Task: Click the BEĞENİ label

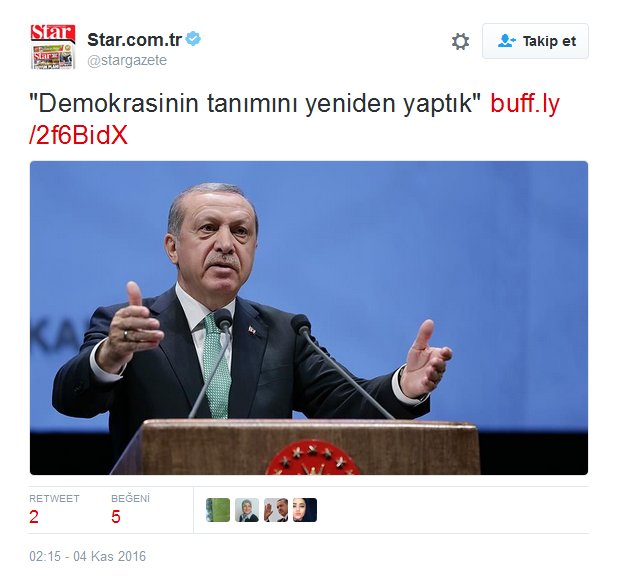Action: tap(130, 498)
